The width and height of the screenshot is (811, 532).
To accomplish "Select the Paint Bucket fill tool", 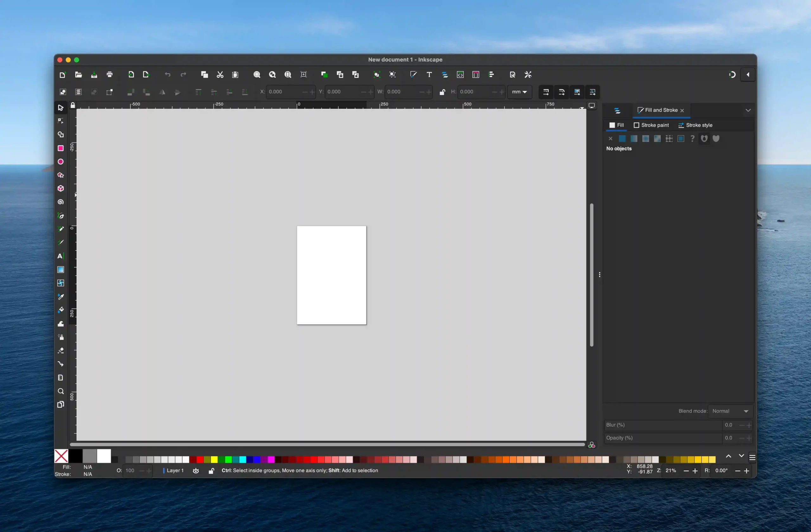I will (61, 310).
